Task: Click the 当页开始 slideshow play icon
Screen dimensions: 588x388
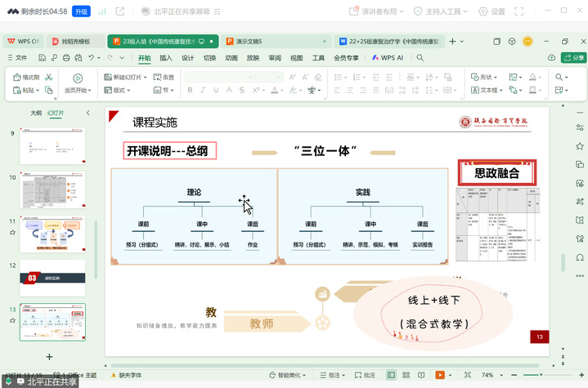Action: click(76, 78)
